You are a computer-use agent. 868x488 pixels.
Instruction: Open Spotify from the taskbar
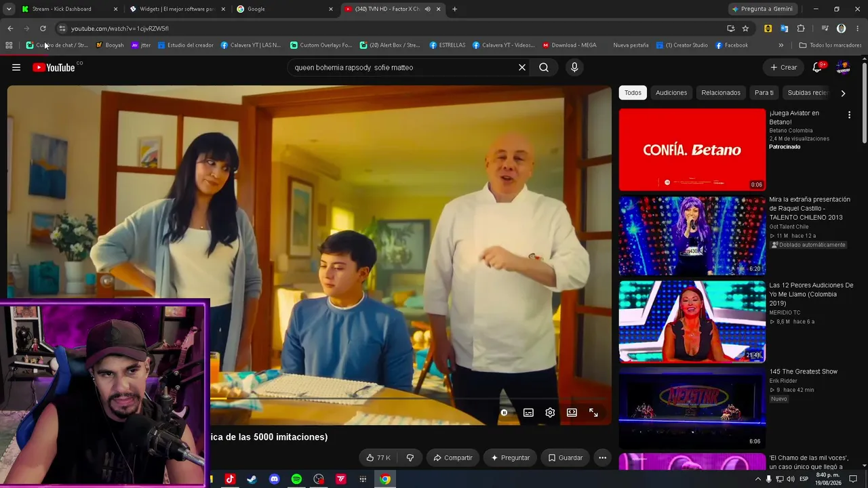pos(296,479)
